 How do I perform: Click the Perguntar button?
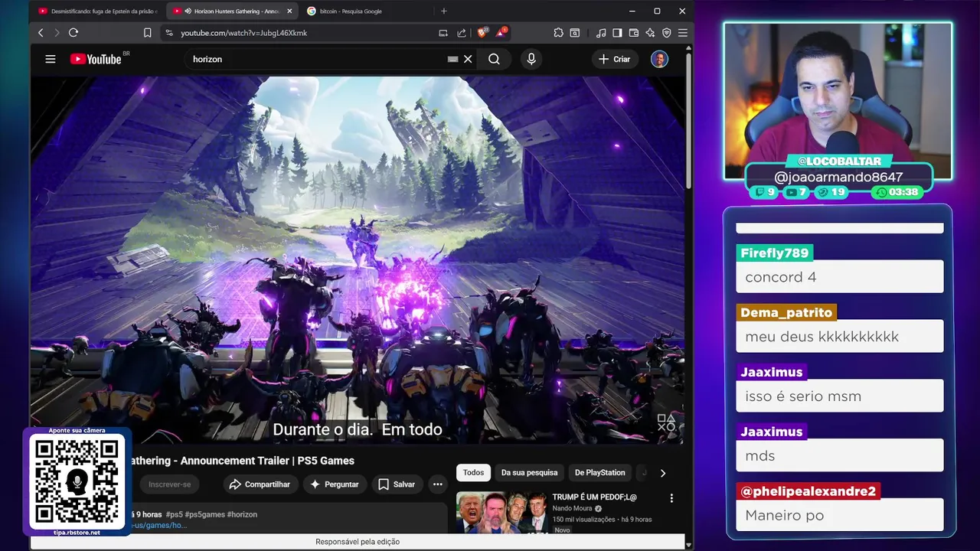click(334, 484)
